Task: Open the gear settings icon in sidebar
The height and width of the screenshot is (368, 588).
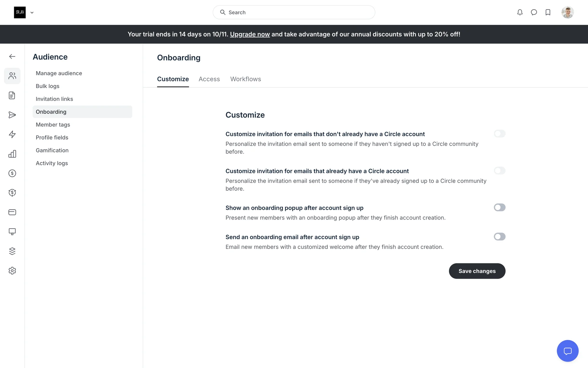Action: pyautogui.click(x=12, y=271)
